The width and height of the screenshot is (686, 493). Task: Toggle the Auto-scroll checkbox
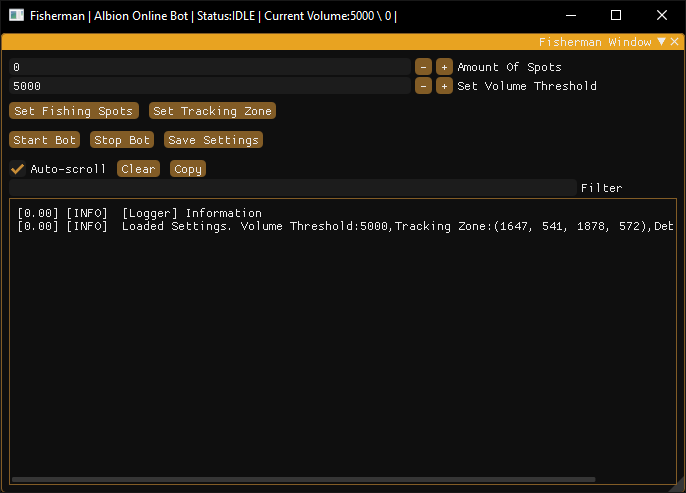pos(18,169)
